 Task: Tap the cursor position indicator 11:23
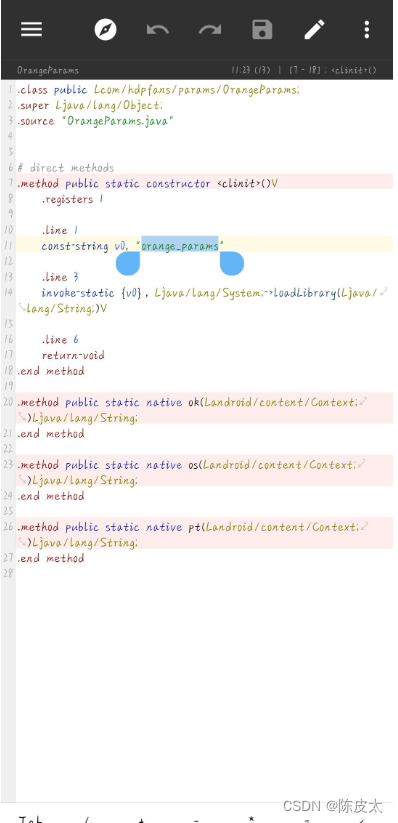(251, 70)
